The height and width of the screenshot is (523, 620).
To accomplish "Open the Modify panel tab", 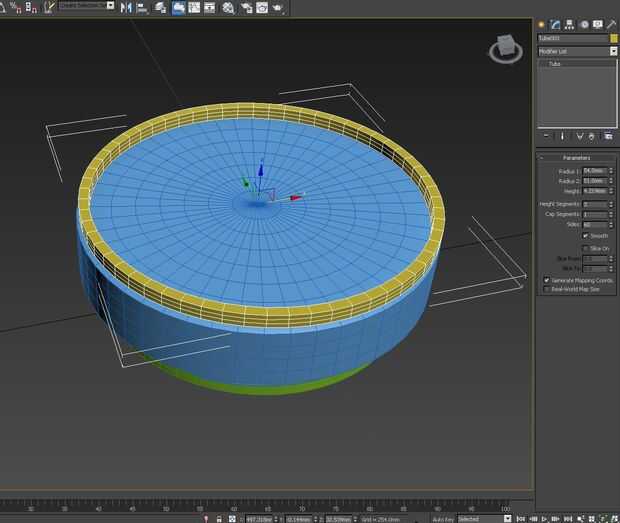I will [555, 23].
